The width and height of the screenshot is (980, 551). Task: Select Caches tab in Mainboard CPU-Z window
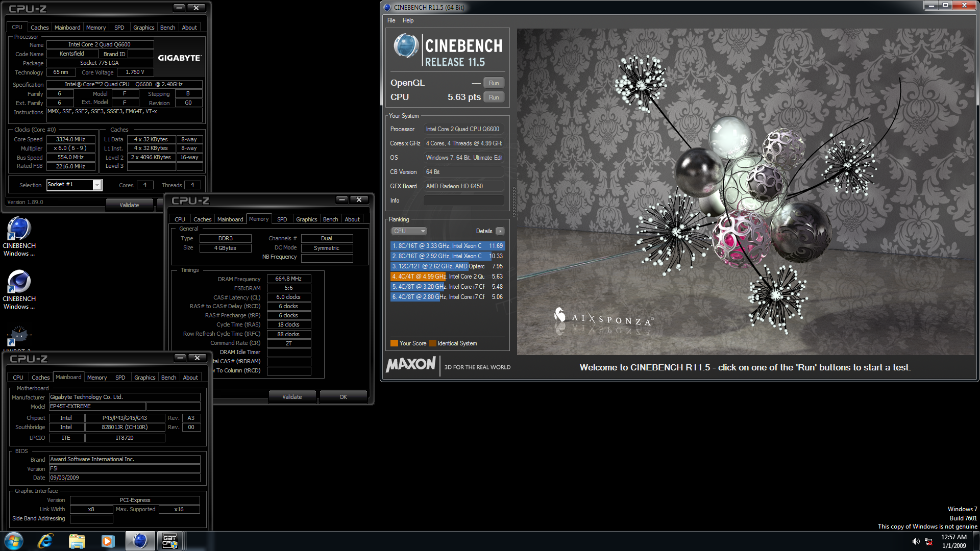pyautogui.click(x=40, y=378)
